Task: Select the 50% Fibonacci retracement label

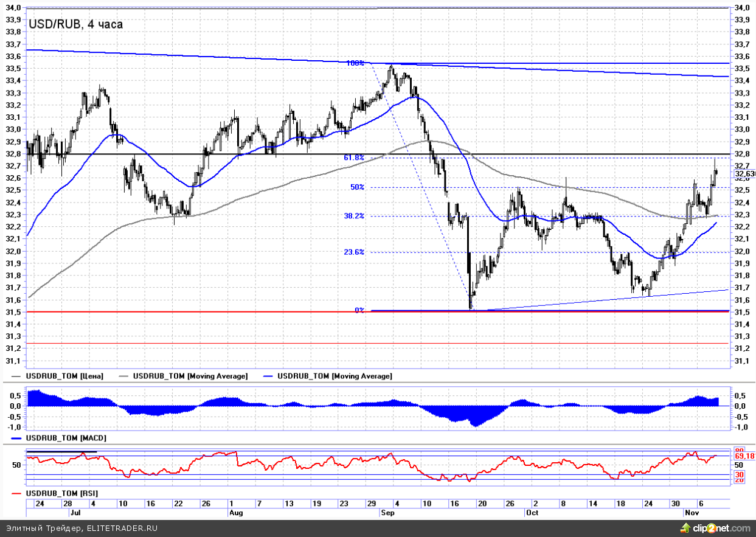Action: (x=356, y=187)
